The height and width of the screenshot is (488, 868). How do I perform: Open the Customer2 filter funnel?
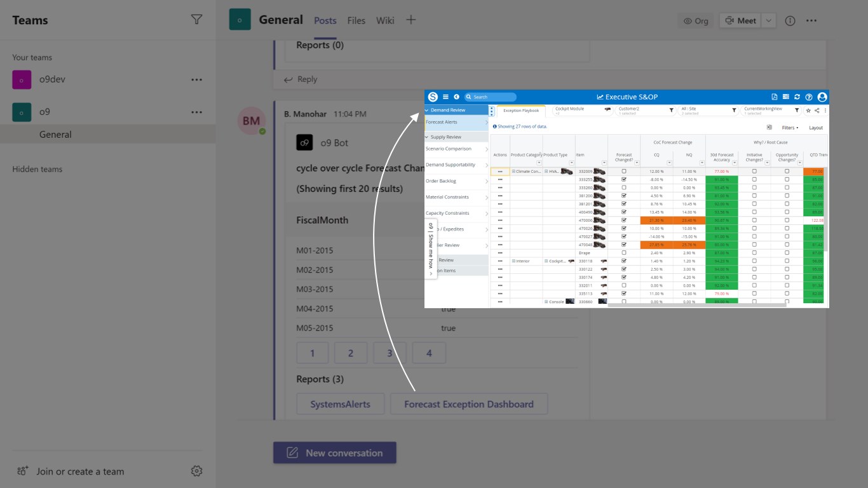tap(671, 111)
